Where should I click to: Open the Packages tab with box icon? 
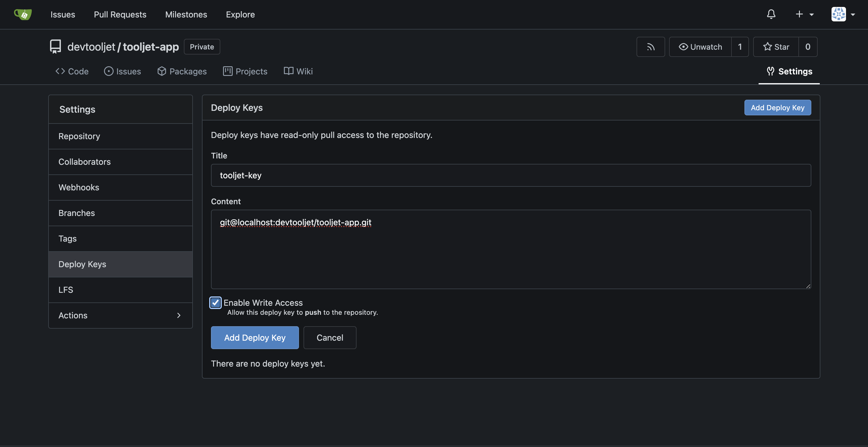click(182, 71)
